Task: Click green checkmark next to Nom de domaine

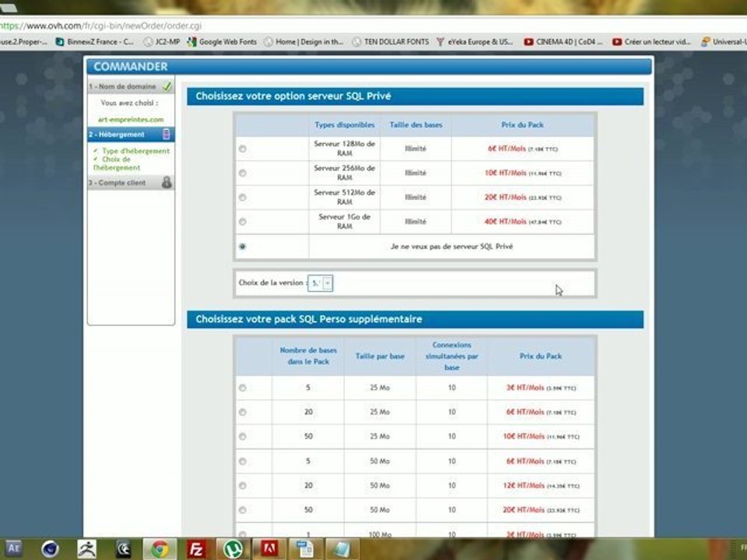Action: tap(167, 86)
